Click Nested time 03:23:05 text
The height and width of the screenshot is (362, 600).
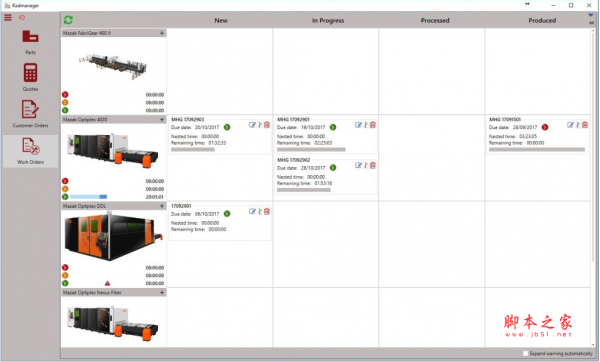[x=513, y=137]
